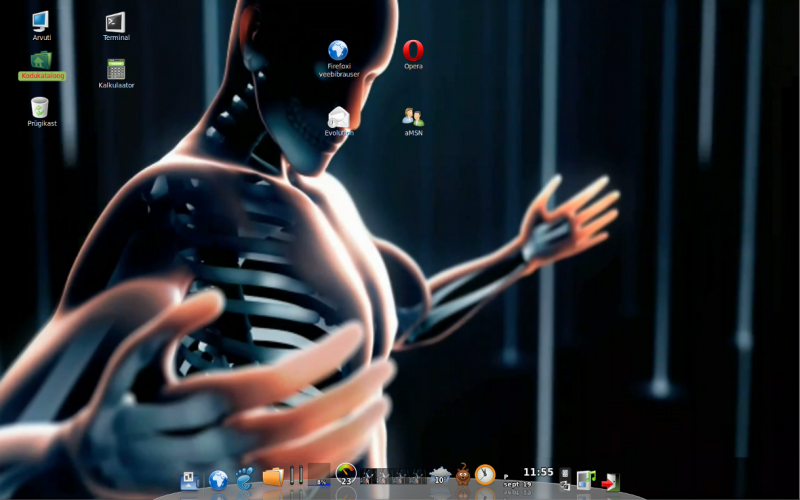Viewport: 800px width, 500px height.
Task: Click the orange analog clock applet
Action: click(x=485, y=474)
